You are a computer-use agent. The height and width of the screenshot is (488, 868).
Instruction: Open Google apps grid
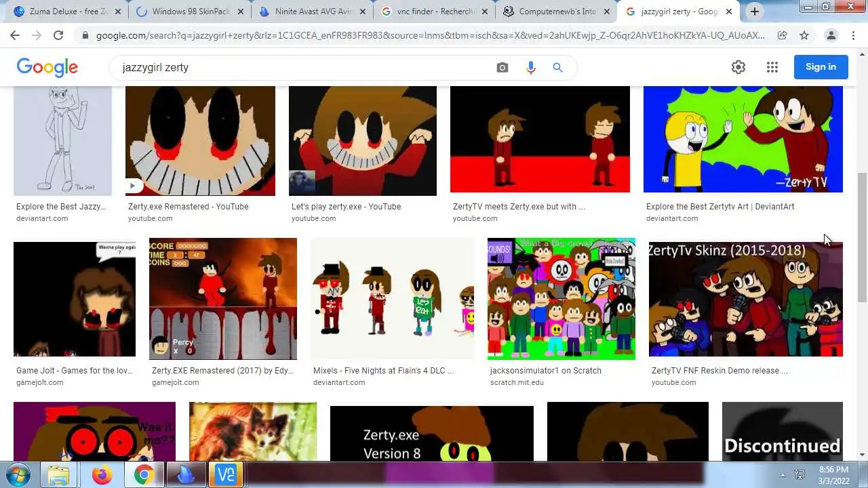pos(772,67)
